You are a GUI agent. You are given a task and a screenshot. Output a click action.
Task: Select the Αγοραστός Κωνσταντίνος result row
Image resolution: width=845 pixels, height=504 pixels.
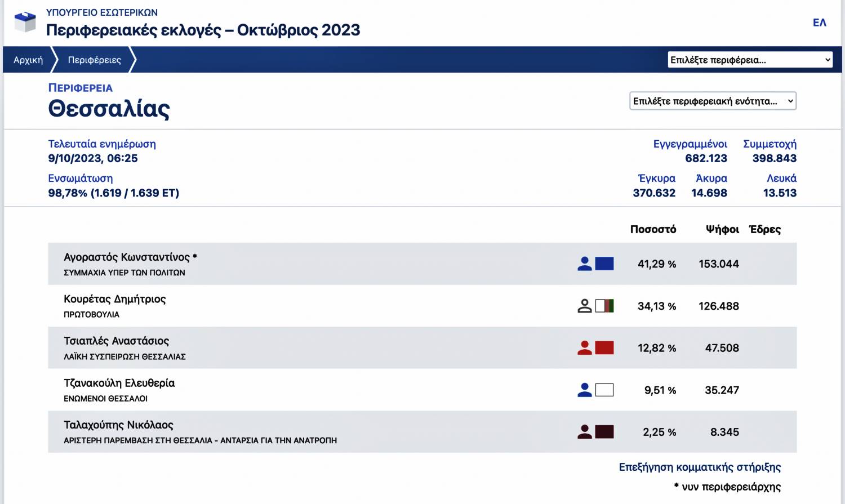point(338,264)
